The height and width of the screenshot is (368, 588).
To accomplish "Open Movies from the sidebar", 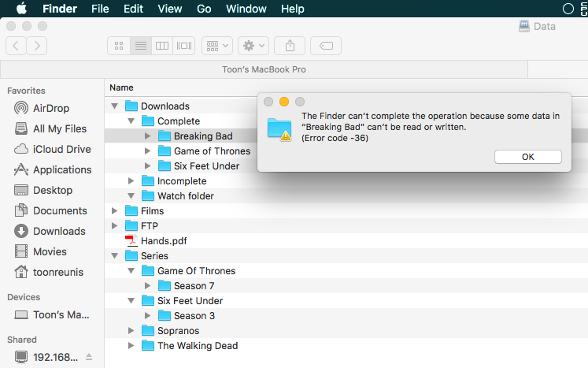I will (x=40, y=251).
